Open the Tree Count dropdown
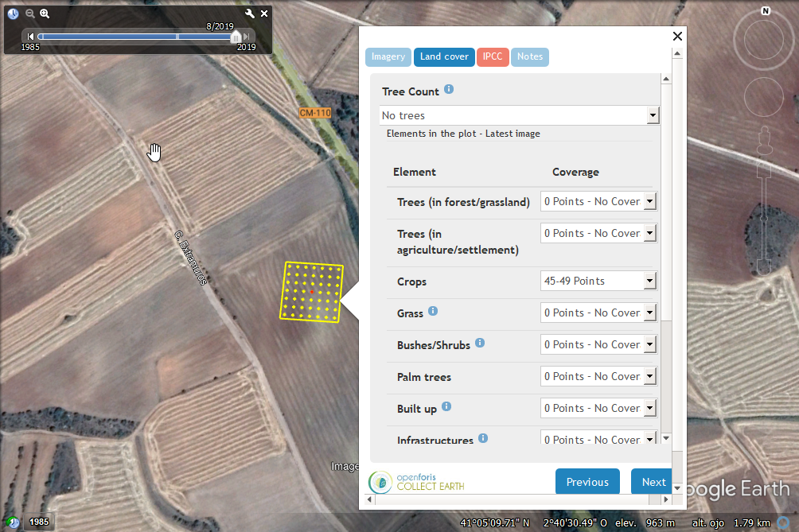Screen dimensions: 799x532 point(519,115)
